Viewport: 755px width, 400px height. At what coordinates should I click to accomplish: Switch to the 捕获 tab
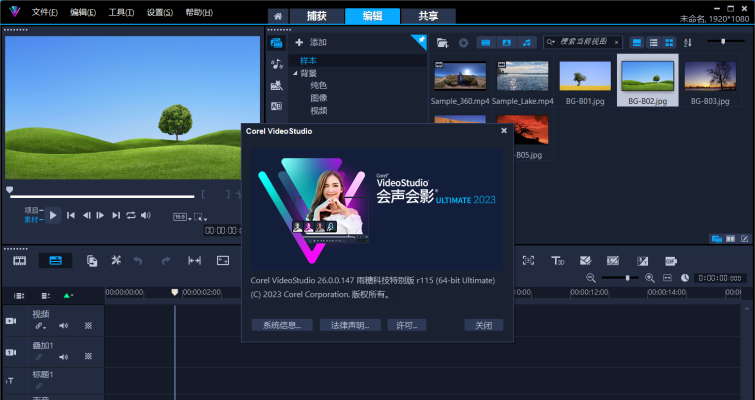(x=317, y=16)
